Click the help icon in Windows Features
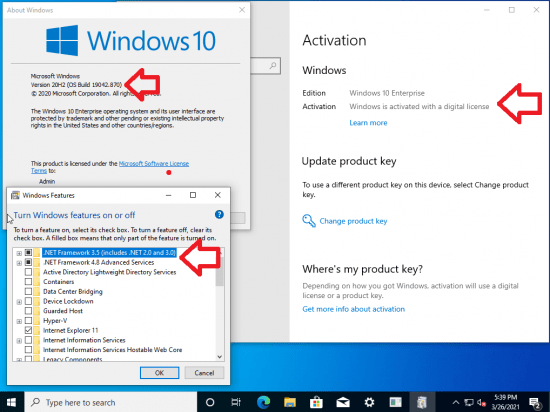This screenshot has height=412, width=550. [219, 214]
